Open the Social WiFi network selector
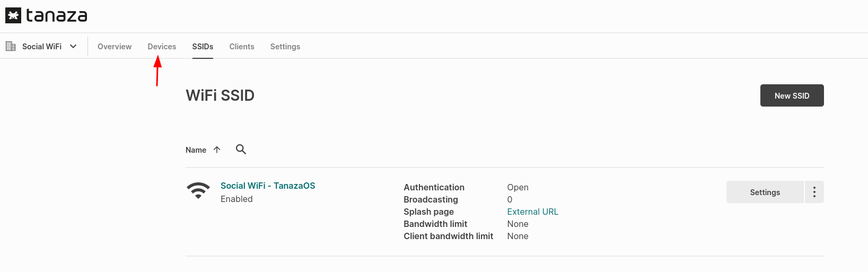Screen dimensions: 868x272 pos(42,47)
